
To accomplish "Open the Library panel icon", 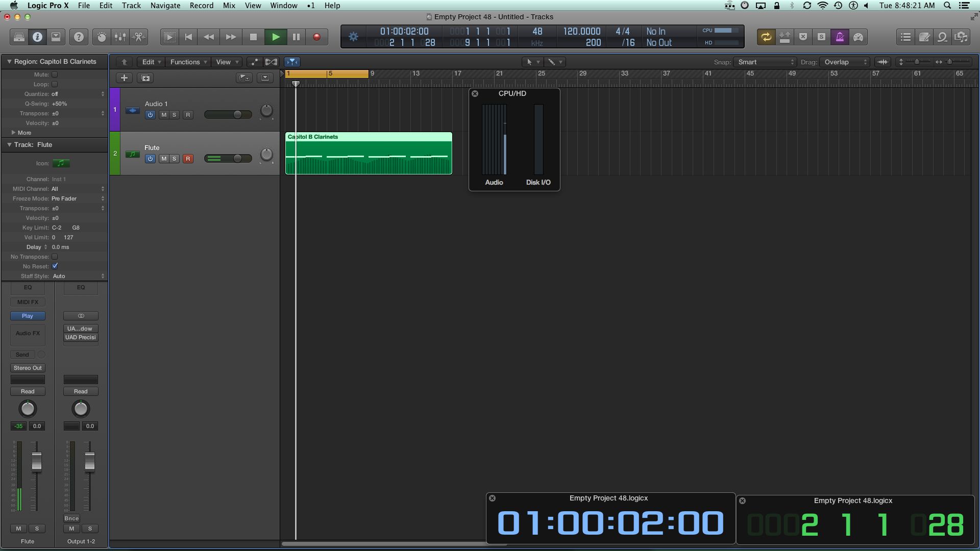I will (x=19, y=37).
